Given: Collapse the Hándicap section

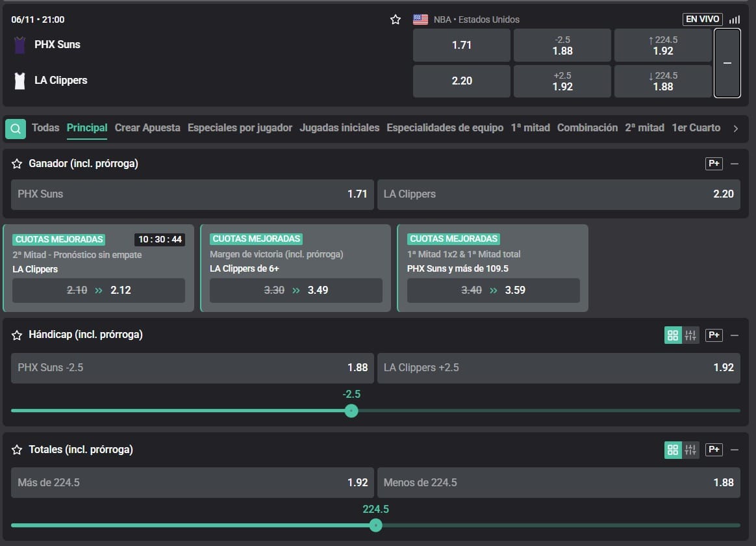Looking at the screenshot, I should [735, 335].
